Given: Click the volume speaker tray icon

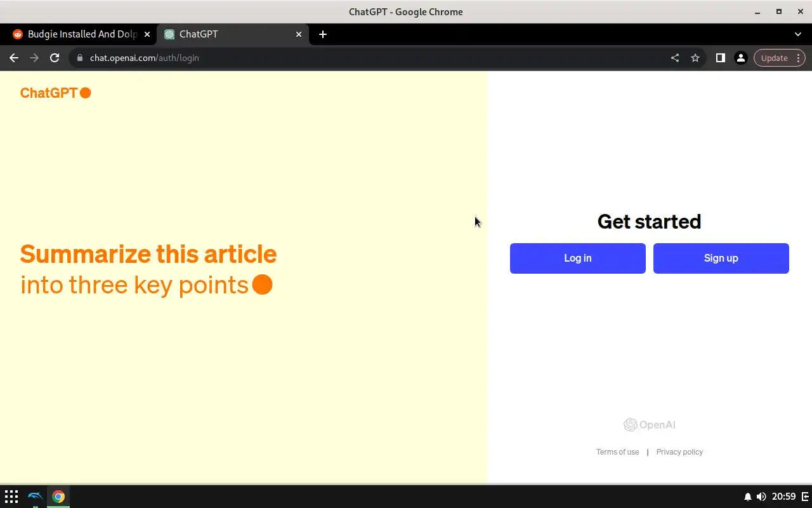Looking at the screenshot, I should [761, 497].
